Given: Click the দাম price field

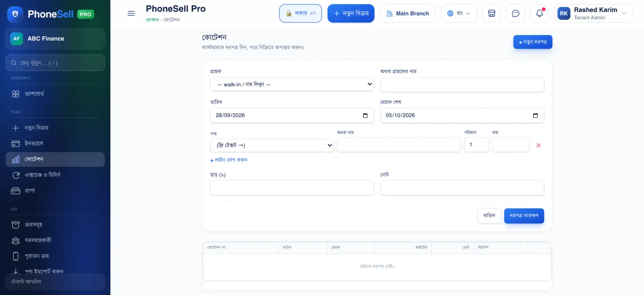Looking at the screenshot, I should click(x=511, y=145).
